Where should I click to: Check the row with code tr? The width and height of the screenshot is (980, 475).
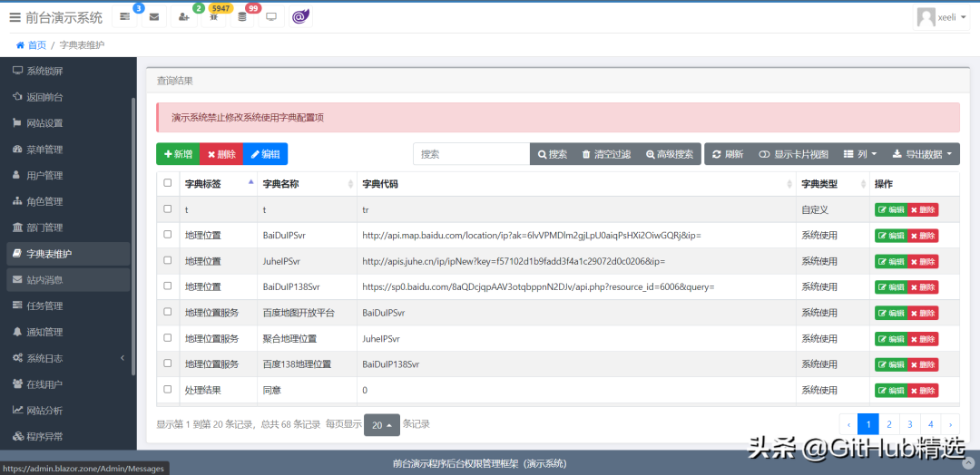[168, 208]
